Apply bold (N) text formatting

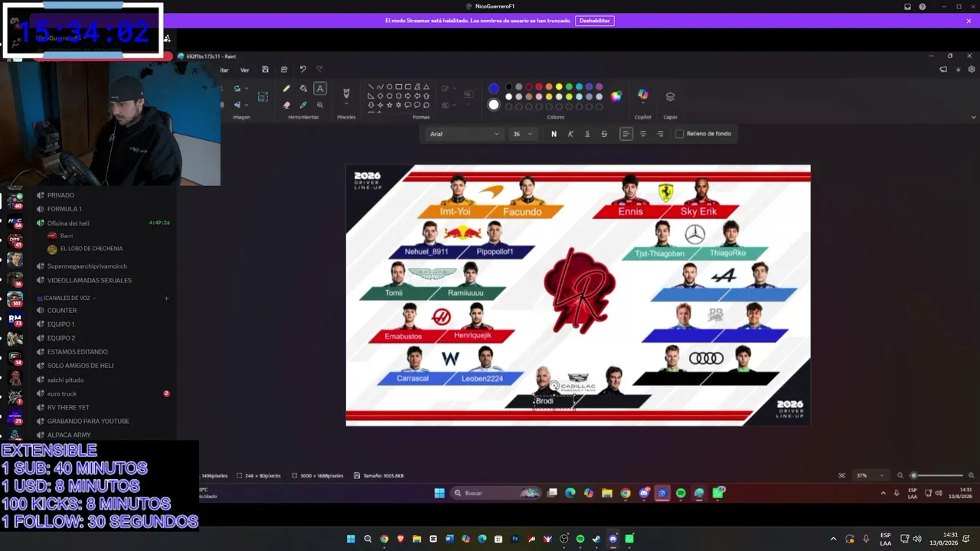point(554,134)
